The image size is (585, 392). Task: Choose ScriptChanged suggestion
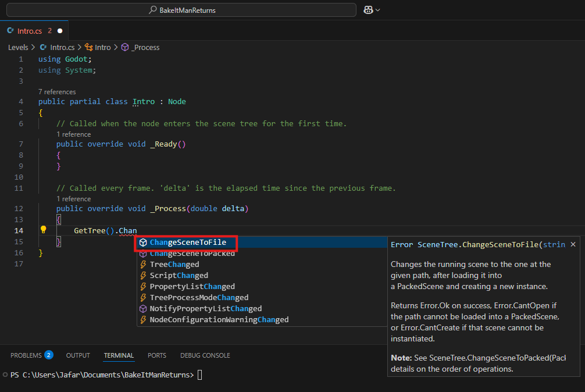(262, 276)
